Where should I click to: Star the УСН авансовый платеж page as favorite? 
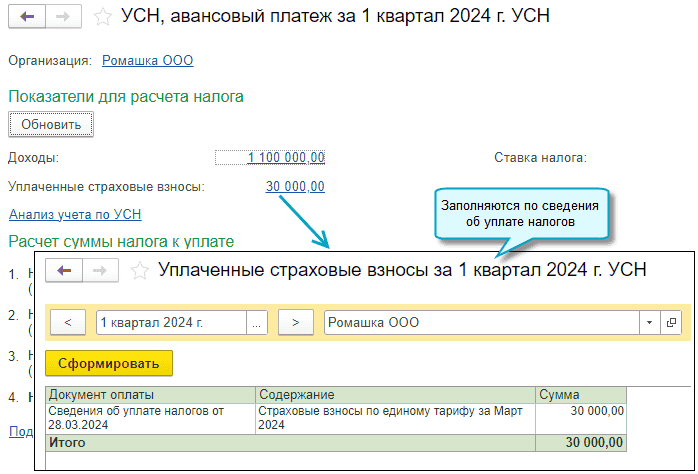coord(102,17)
